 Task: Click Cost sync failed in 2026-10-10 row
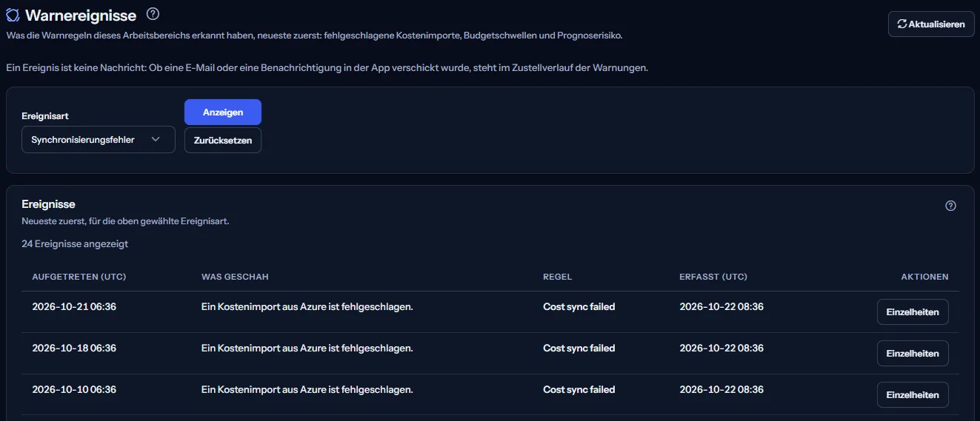[x=579, y=389]
